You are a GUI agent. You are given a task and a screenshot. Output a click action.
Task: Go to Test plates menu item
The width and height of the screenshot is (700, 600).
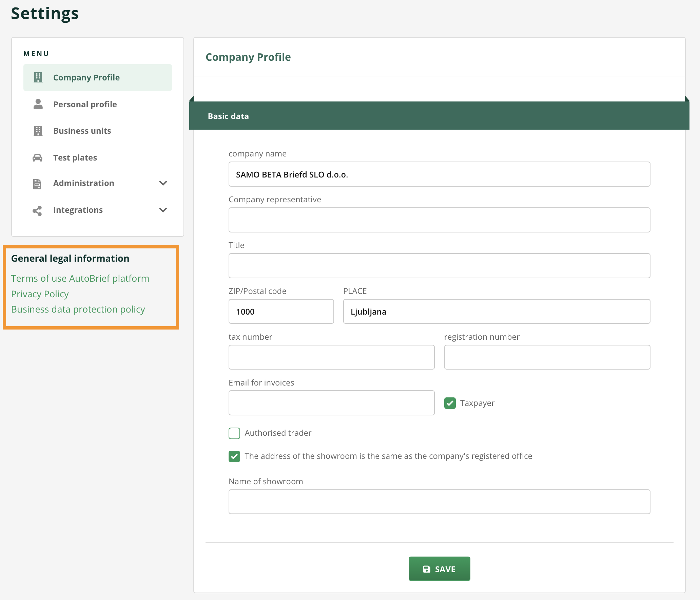[75, 157]
